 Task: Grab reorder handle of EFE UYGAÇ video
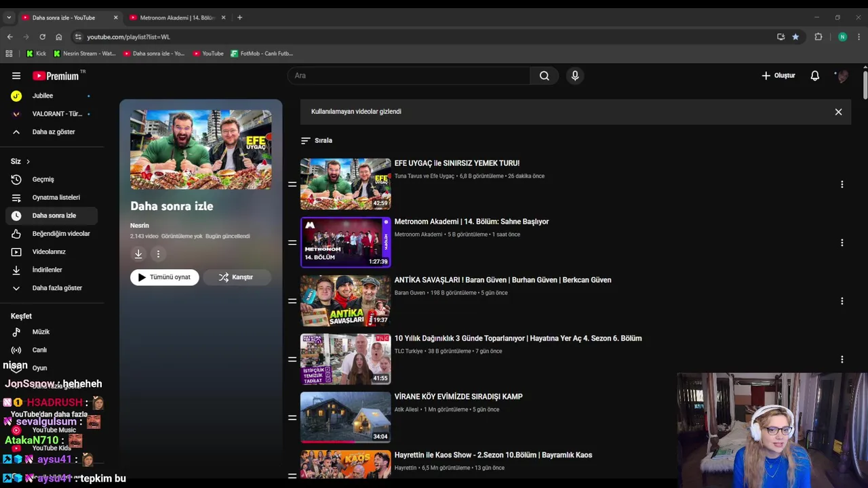tap(292, 184)
